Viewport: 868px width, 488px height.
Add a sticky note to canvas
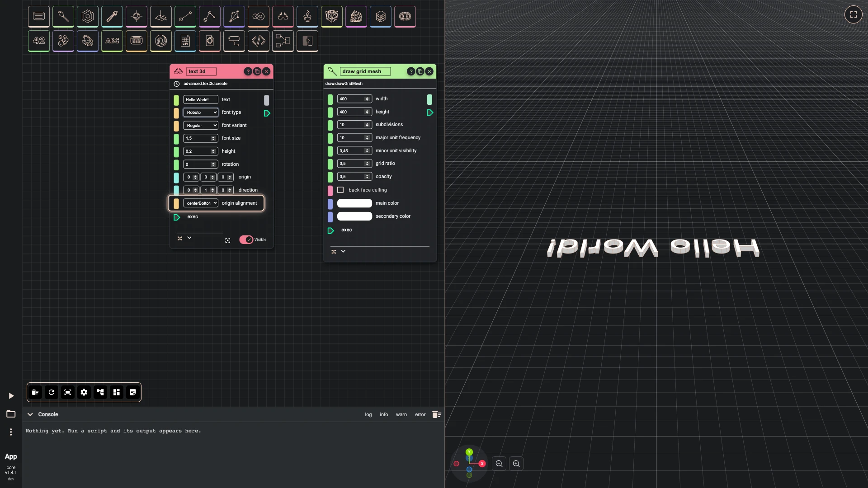(x=133, y=392)
